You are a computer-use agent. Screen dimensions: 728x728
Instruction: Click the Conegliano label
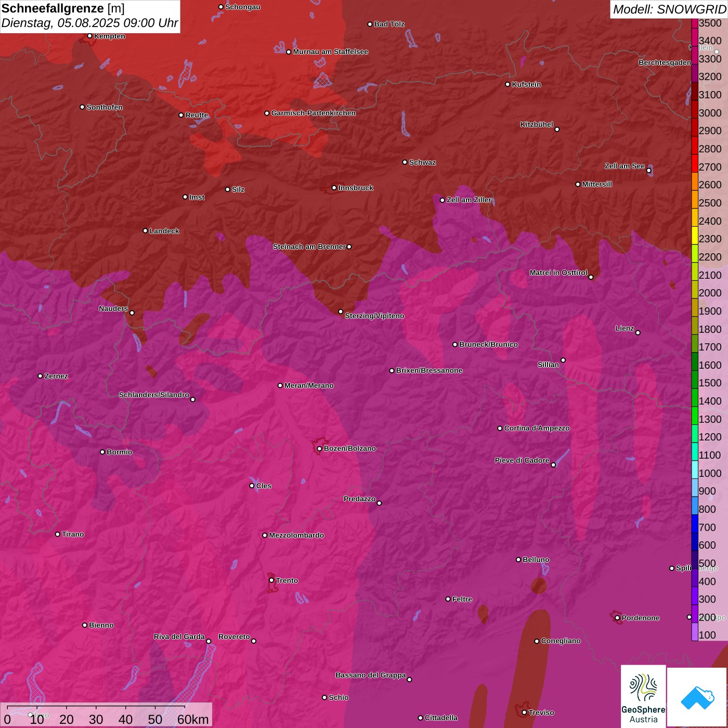(x=561, y=641)
